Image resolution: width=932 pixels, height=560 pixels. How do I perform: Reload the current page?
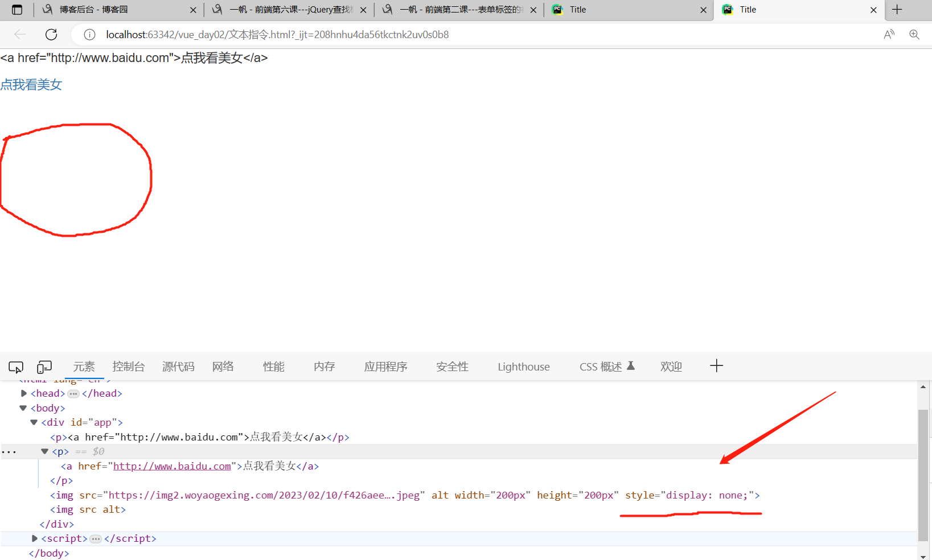pyautogui.click(x=51, y=35)
